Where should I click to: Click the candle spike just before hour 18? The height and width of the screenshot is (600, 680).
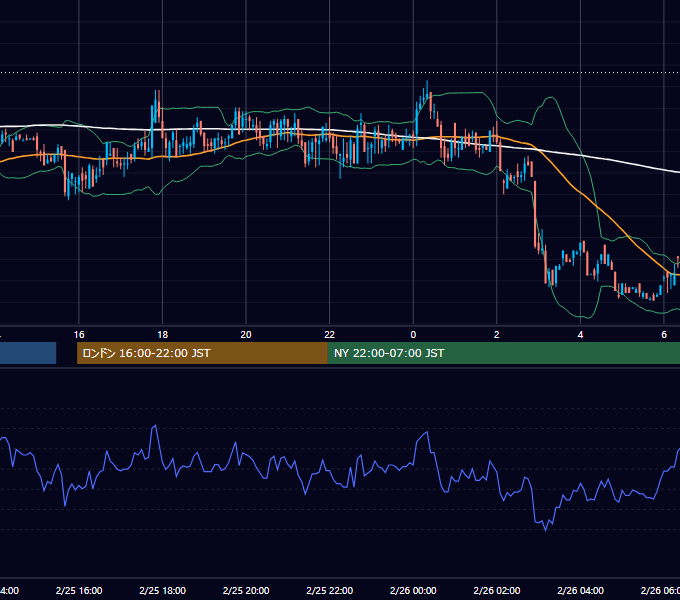point(156,108)
